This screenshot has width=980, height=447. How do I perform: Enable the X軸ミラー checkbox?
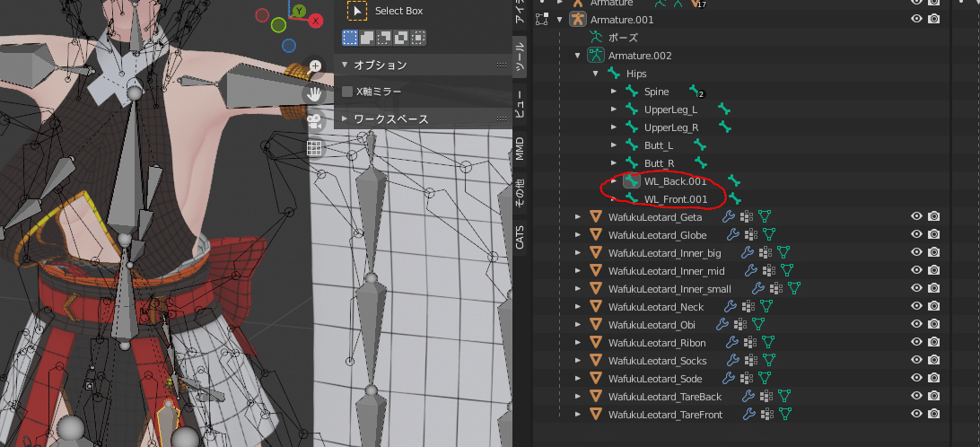[x=347, y=92]
